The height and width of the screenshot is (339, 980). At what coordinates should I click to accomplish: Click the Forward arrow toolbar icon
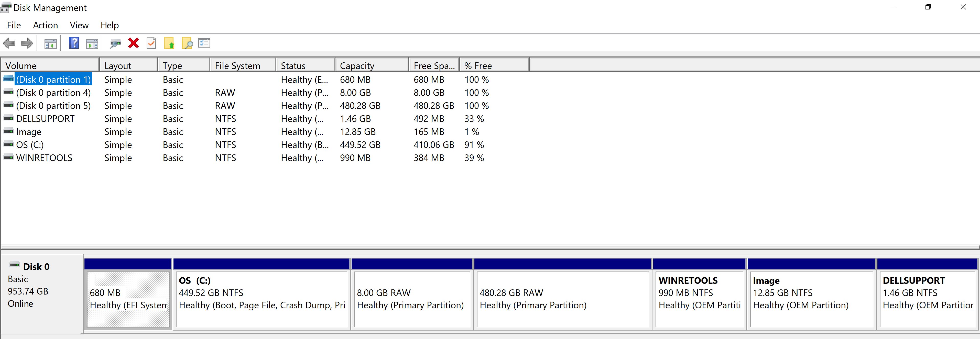(27, 43)
